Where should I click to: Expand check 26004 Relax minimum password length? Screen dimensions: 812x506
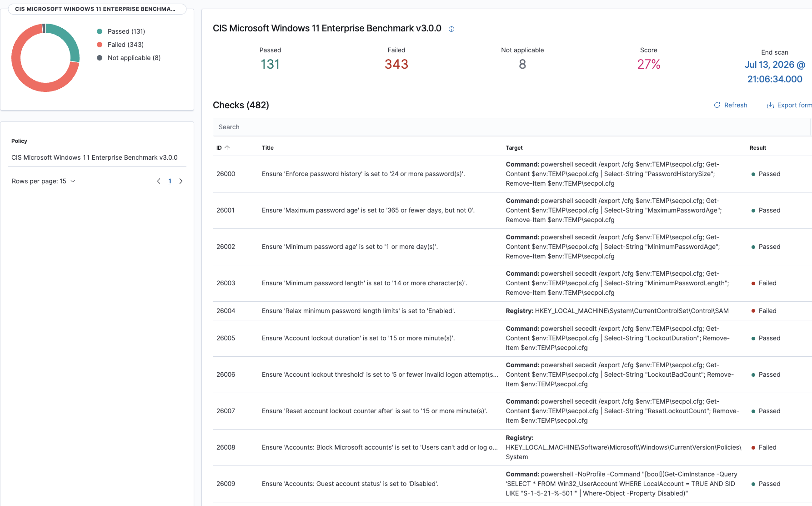[x=512, y=311]
